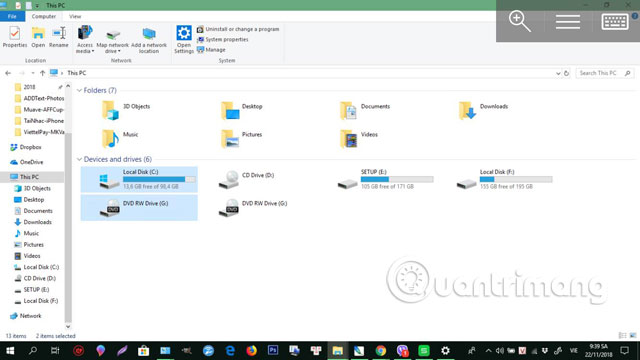The width and height of the screenshot is (640, 360).
Task: Open ADDText-Photos folder in navigation pane
Action: click(x=39, y=98)
